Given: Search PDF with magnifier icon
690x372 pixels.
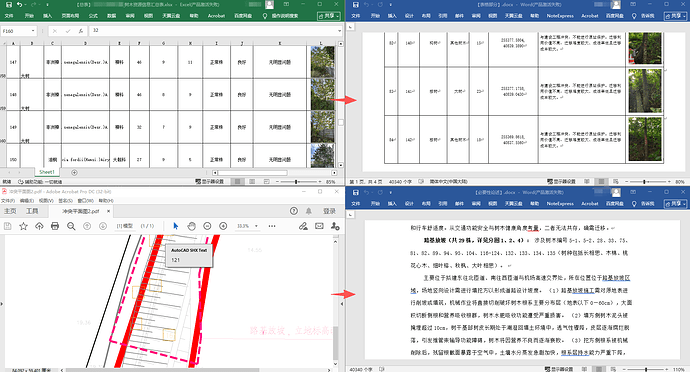Looking at the screenshot, I should coord(71,226).
